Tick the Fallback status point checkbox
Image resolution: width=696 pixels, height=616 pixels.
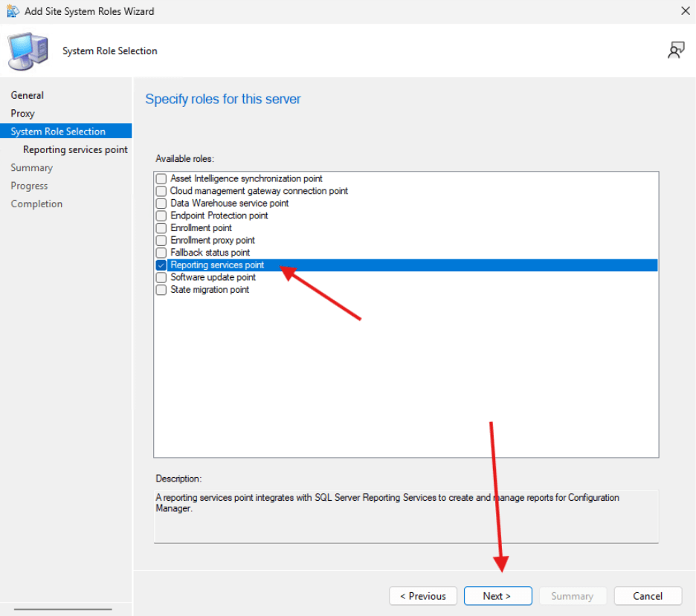(x=161, y=253)
